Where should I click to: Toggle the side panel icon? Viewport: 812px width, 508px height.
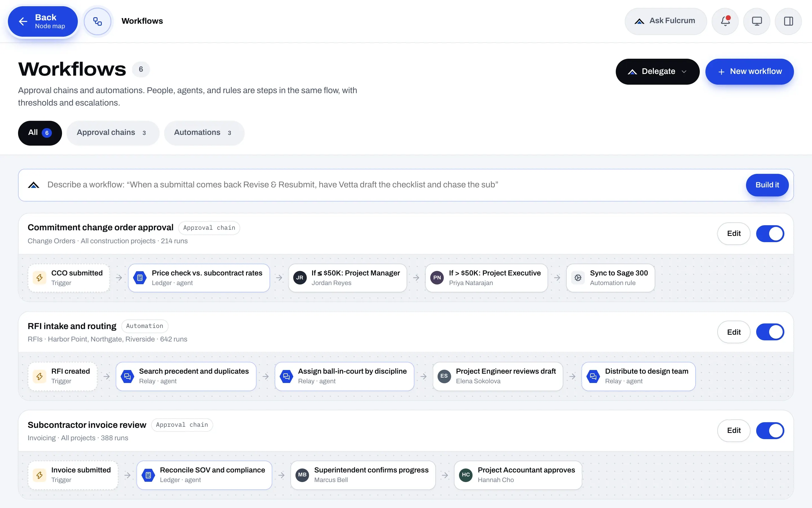pyautogui.click(x=788, y=21)
